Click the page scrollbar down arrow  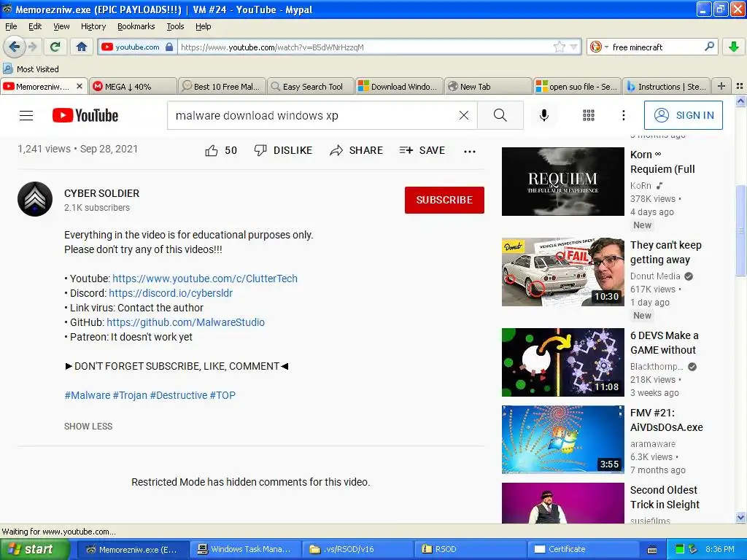(740, 518)
